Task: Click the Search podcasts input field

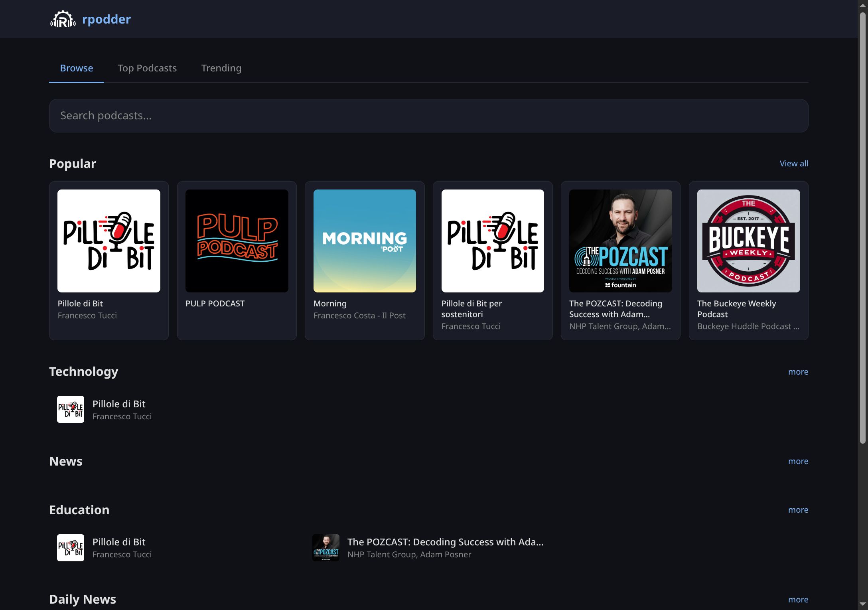Action: [x=428, y=115]
